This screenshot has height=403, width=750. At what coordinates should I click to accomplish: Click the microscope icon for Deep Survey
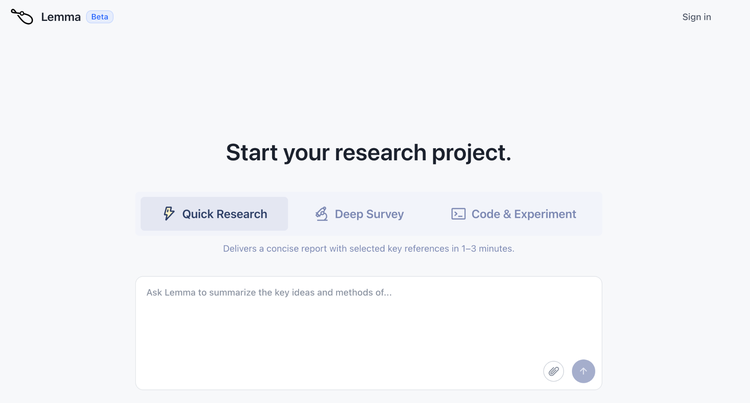321,214
